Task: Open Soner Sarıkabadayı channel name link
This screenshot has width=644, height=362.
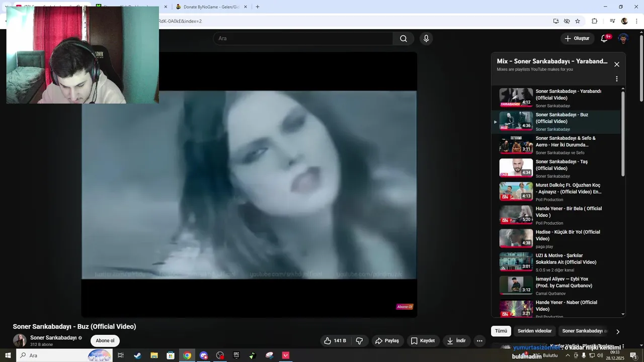Action: point(53,338)
